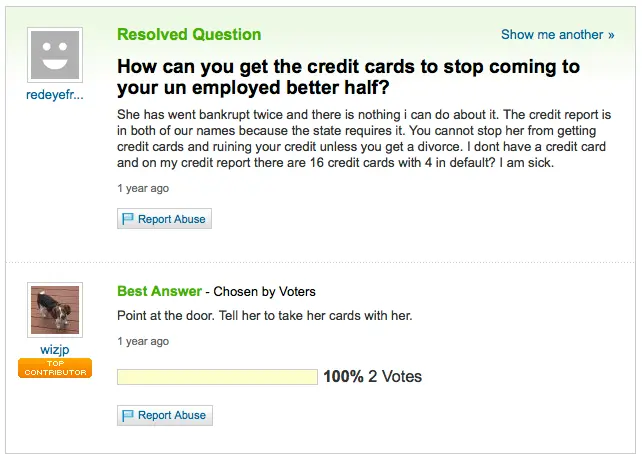642x454 pixels.
Task: Visit the wizjp profile link
Action: pos(55,350)
